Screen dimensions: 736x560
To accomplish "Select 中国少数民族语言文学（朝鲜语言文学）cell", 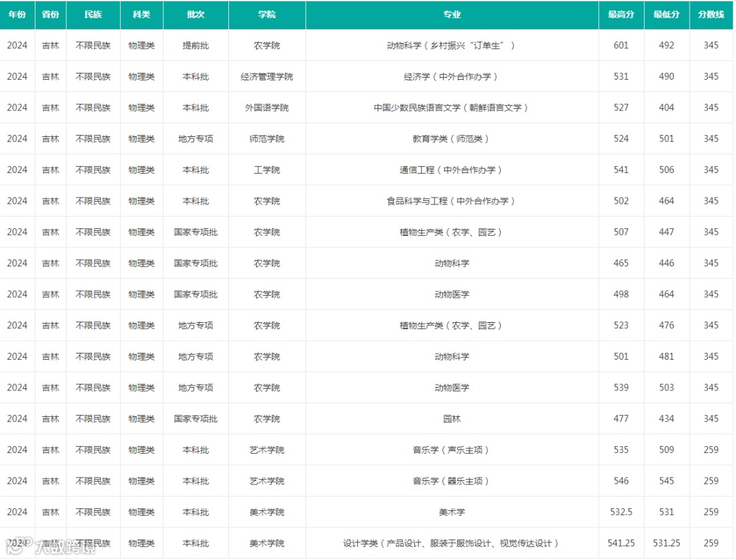I will 452,108.
